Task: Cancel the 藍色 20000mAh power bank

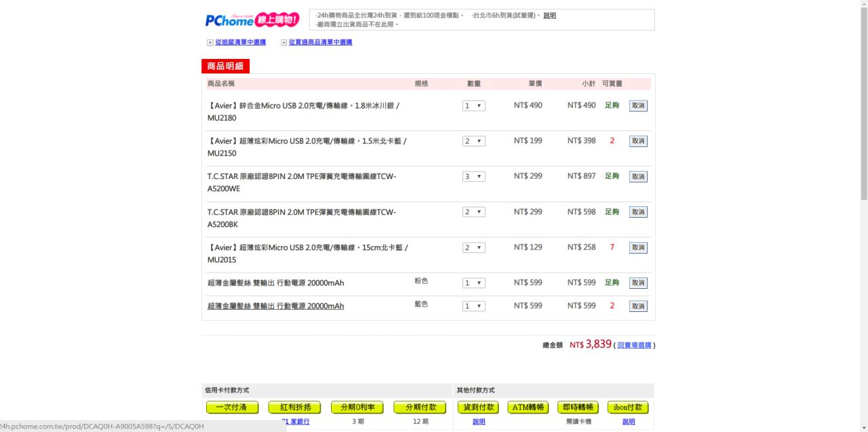Action: [638, 306]
